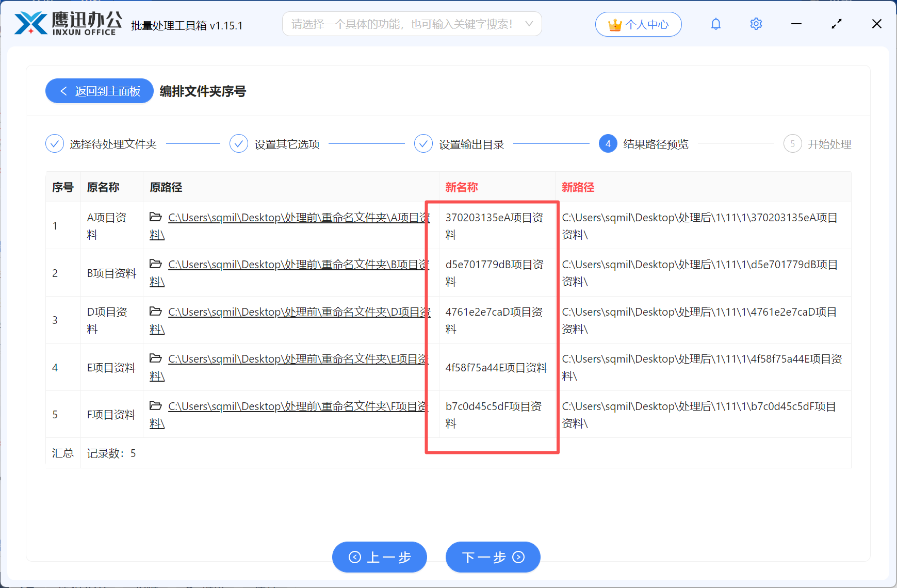Click the fullscreen expand icon in title bar
The height and width of the screenshot is (588, 897).
click(x=837, y=24)
